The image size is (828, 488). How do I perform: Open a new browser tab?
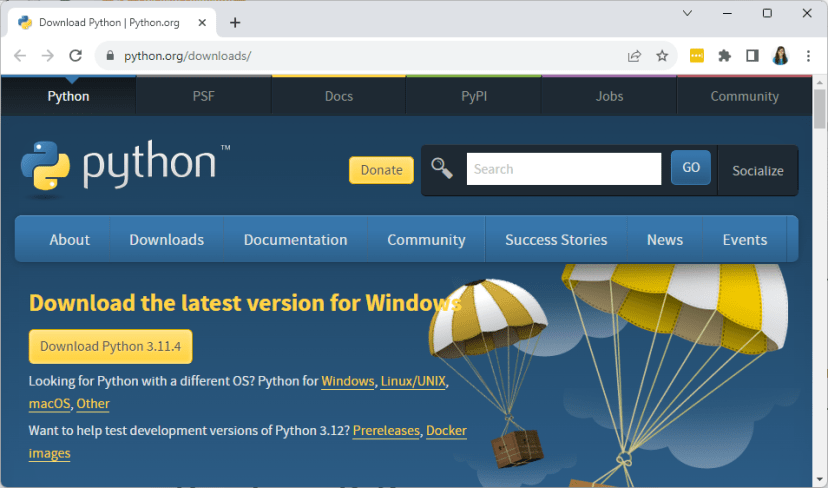[235, 22]
